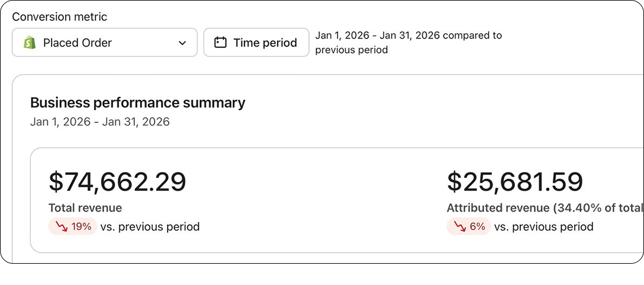The width and height of the screenshot is (644, 285).
Task: Click the $74,662.29 total revenue figure
Action: pos(117,182)
